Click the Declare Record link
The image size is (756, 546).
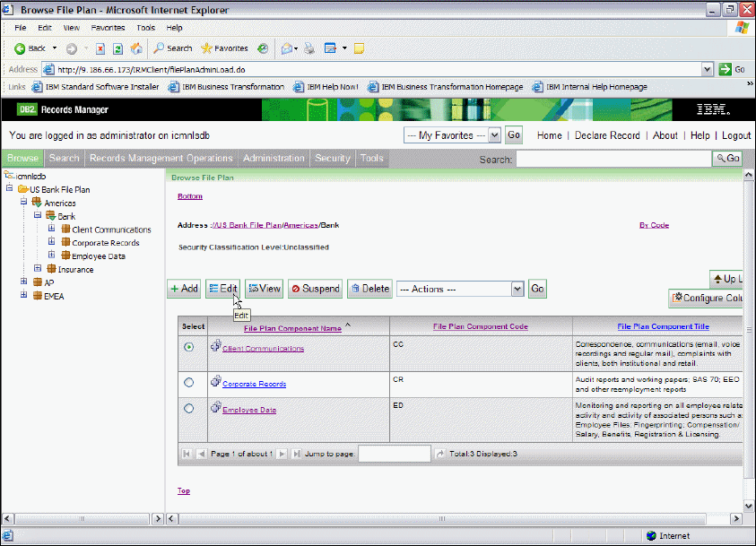607,135
